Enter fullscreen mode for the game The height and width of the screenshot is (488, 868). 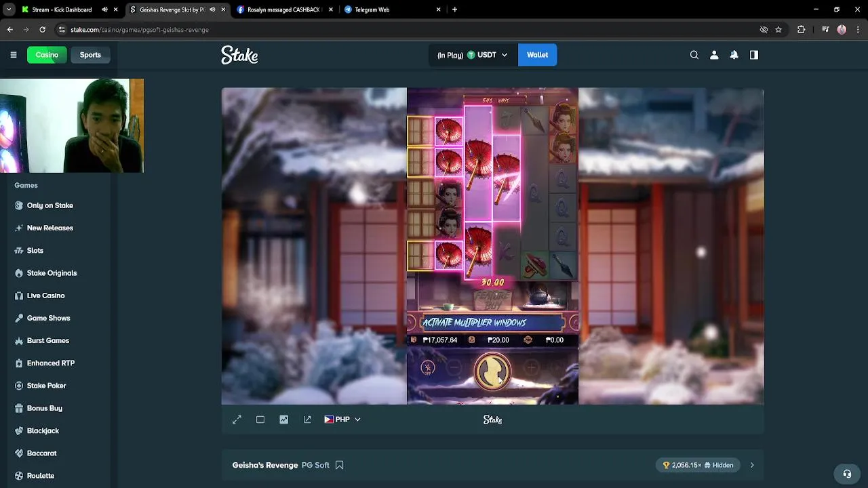click(237, 420)
